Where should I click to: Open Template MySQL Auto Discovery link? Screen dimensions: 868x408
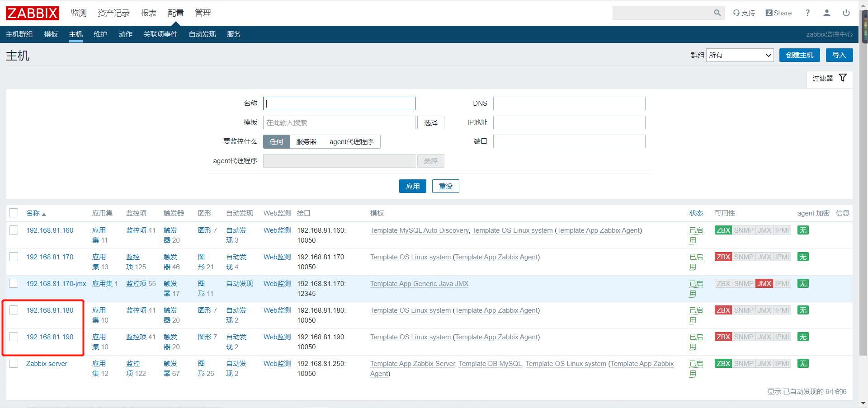[419, 230]
